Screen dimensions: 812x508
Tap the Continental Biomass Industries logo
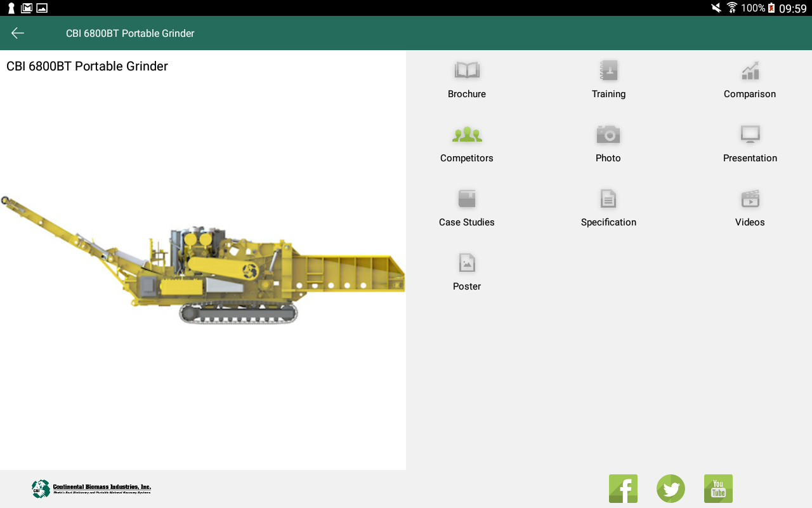pyautogui.click(x=91, y=488)
